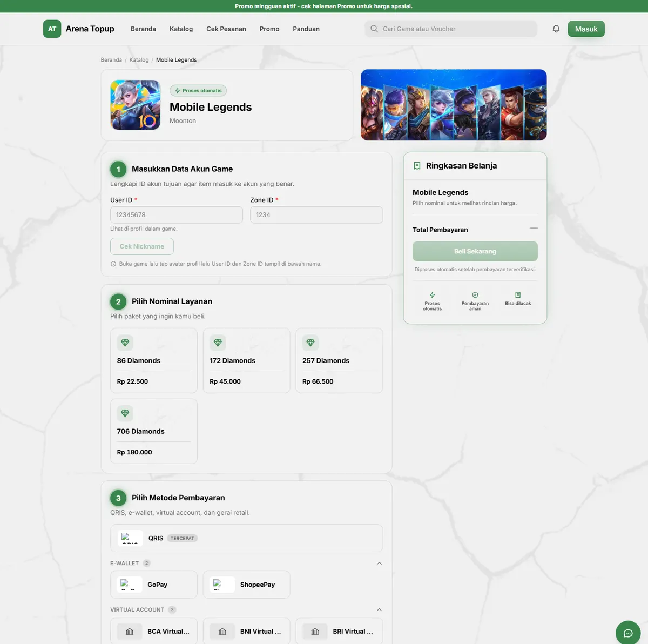Select GoPay as payment method
Viewport: 648px width, 644px height.
click(154, 585)
